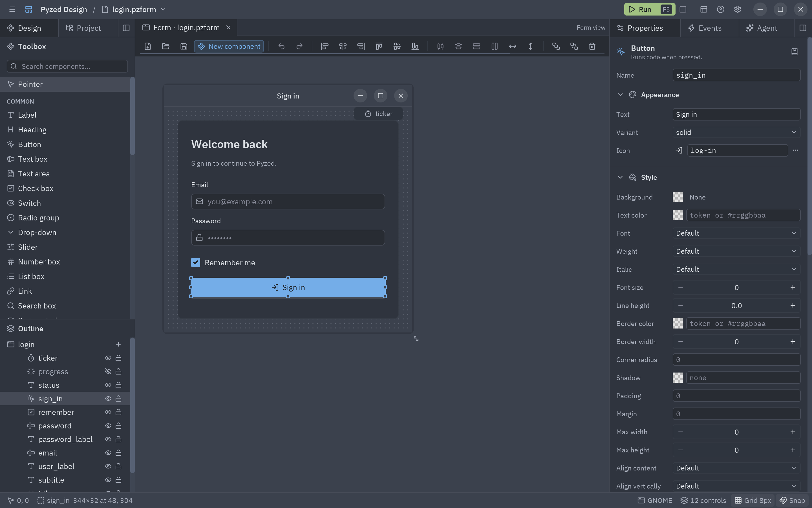Click the Save form toolbar icon
The height and width of the screenshot is (508, 812).
tap(184, 46)
